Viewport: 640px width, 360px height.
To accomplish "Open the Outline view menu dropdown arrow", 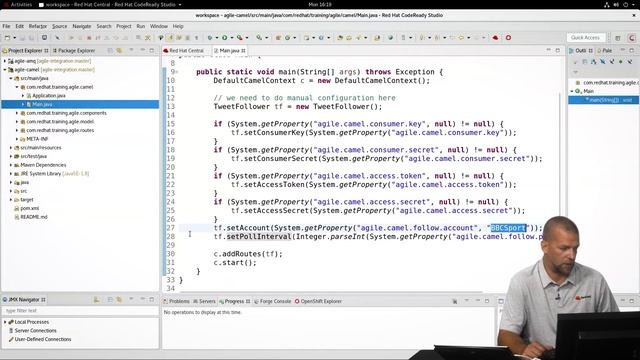I will pyautogui.click(x=576, y=72).
